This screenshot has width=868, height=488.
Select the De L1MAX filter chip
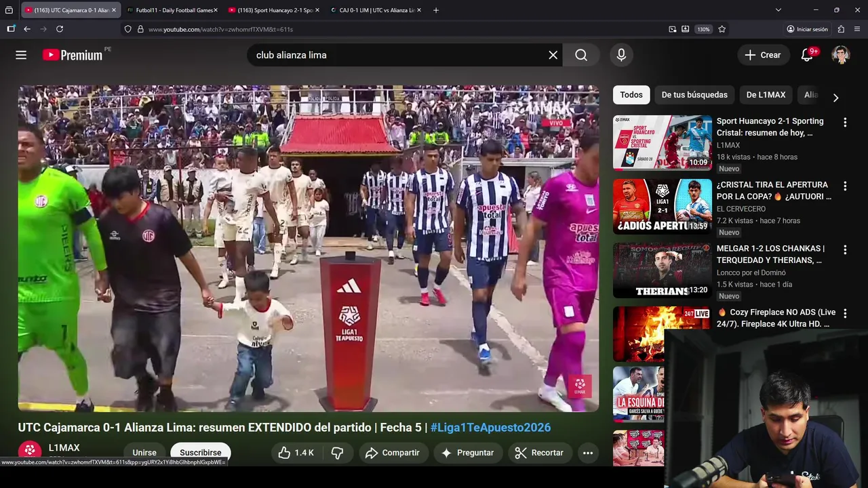tap(766, 95)
